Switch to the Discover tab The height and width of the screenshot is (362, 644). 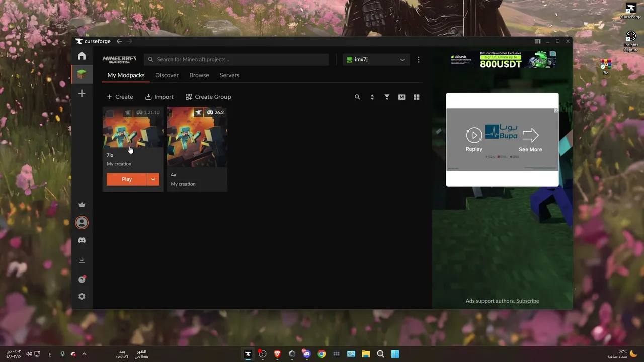(x=167, y=75)
